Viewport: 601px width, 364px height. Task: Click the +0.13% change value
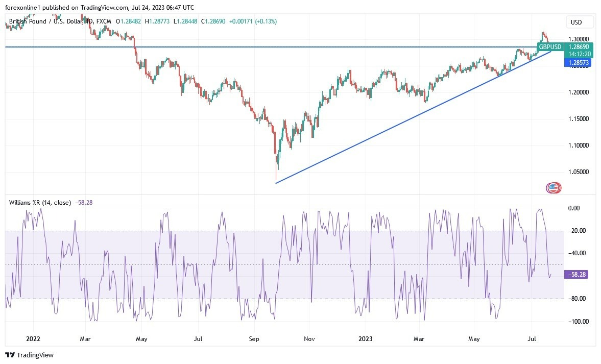click(266, 22)
